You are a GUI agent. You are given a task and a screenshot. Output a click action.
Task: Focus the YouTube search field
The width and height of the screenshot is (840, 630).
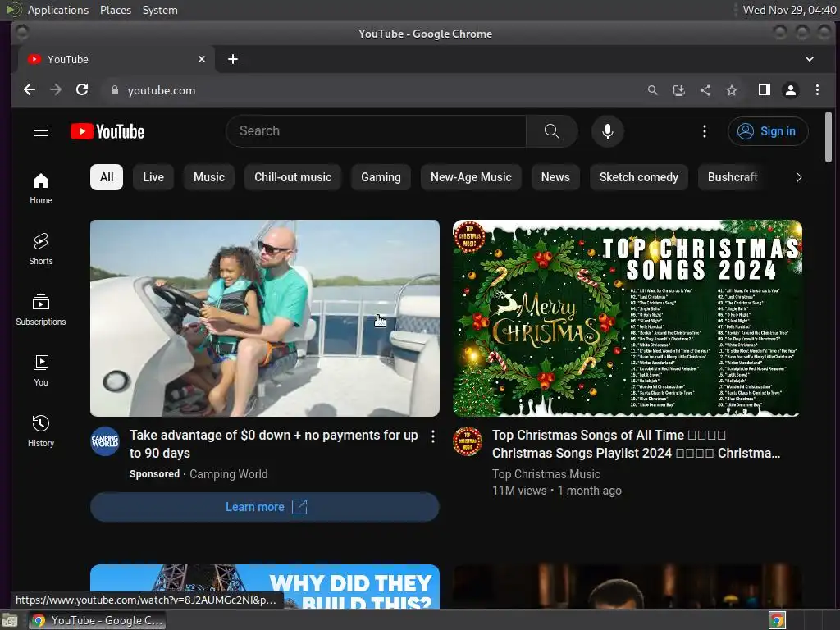pyautogui.click(x=376, y=131)
